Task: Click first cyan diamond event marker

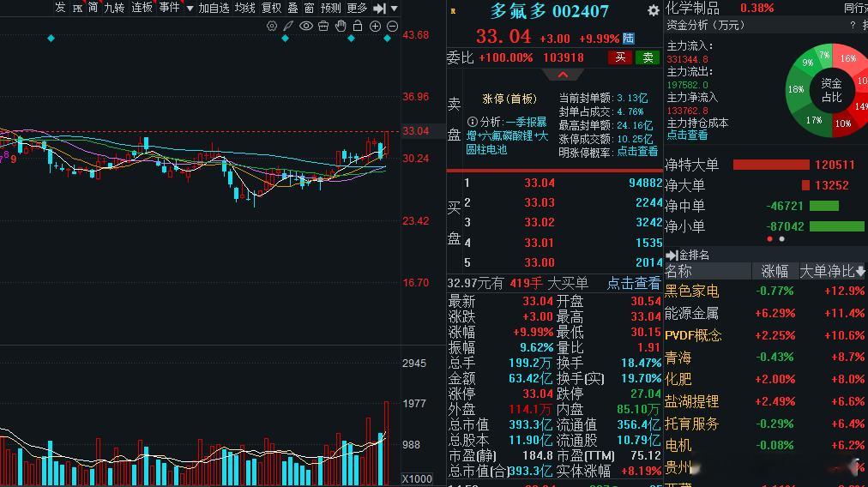Action: 51,39
